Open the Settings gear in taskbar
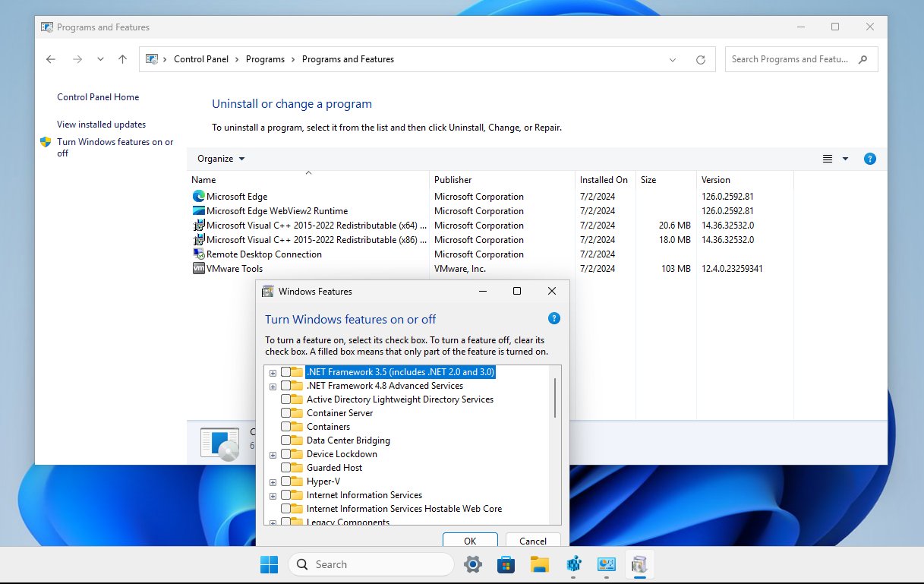Screen dimensions: 924x584 (x=473, y=564)
